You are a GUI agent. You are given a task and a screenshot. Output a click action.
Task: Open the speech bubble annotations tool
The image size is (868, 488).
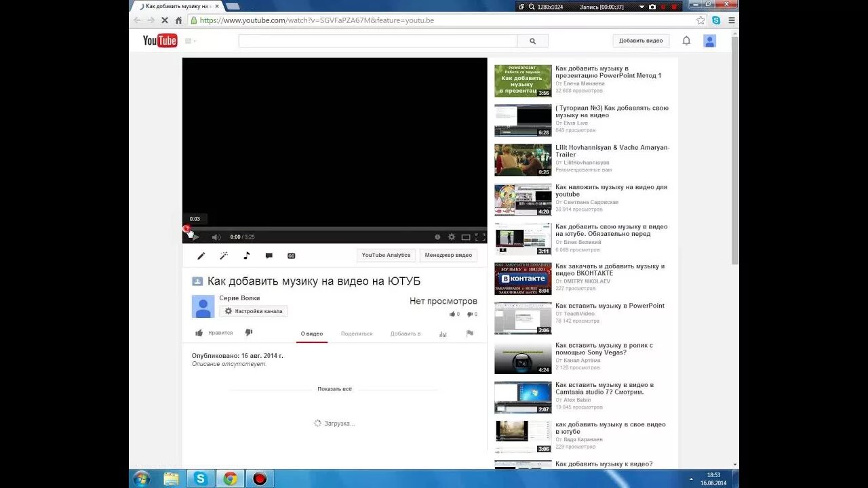269,256
